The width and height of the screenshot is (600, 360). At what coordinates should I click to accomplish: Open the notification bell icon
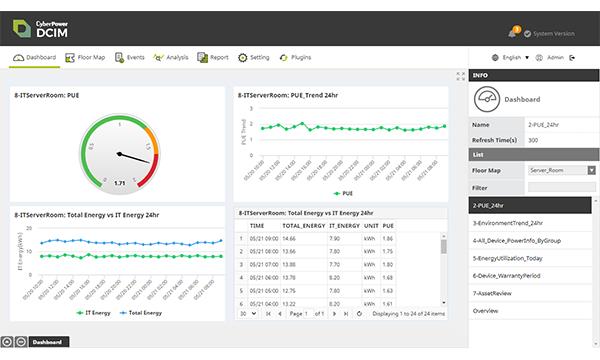point(513,33)
